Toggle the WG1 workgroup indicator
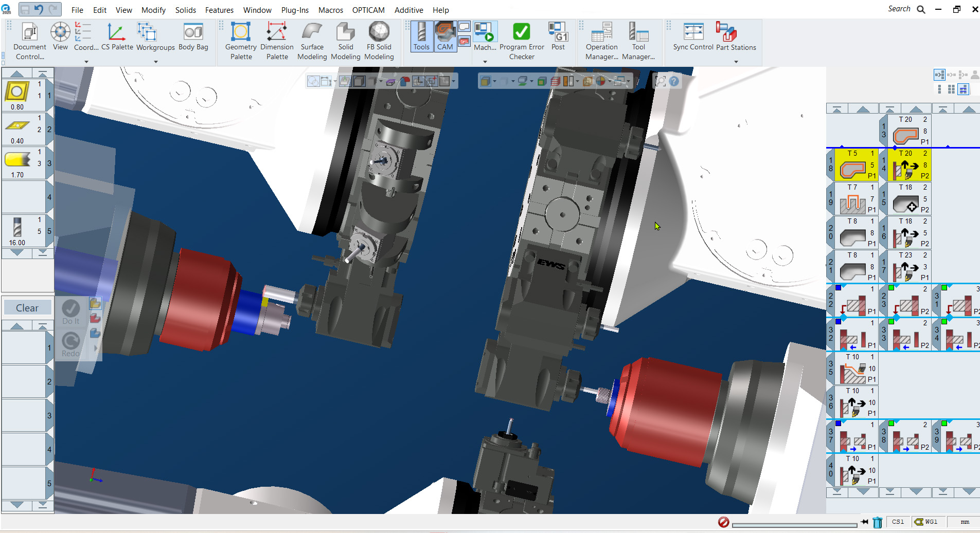 point(926,522)
